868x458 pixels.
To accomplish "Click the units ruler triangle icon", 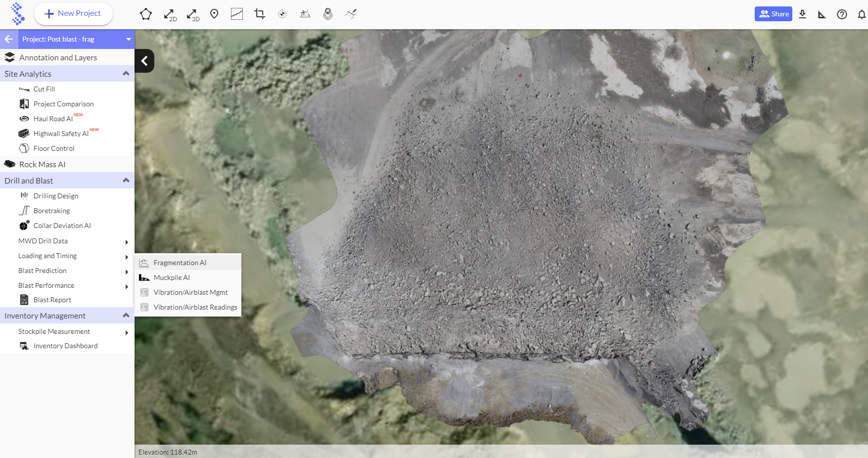I will coord(822,14).
